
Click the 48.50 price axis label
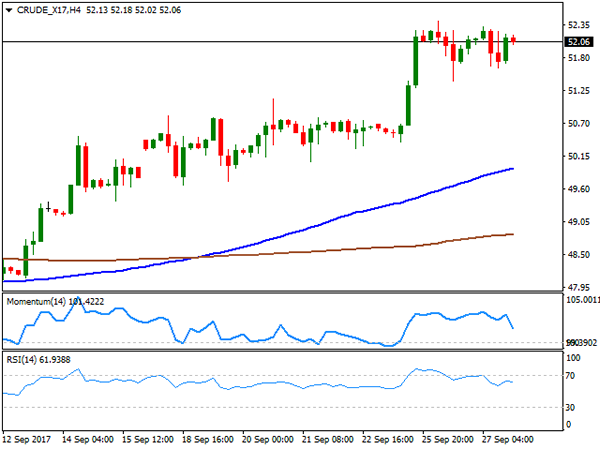(x=579, y=255)
